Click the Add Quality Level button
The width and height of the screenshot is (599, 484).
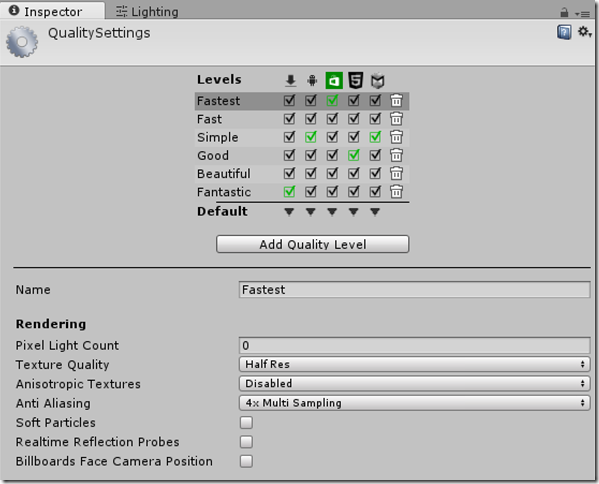(x=312, y=244)
